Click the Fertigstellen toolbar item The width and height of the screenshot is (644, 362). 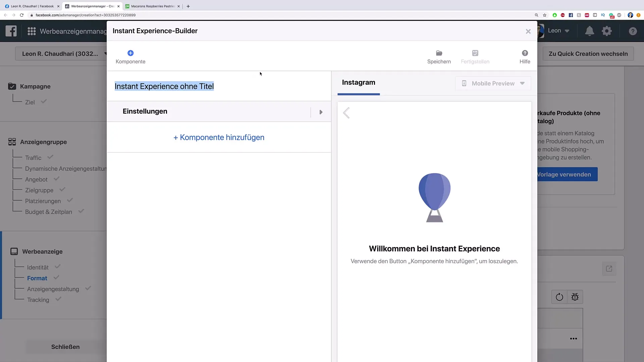475,57
